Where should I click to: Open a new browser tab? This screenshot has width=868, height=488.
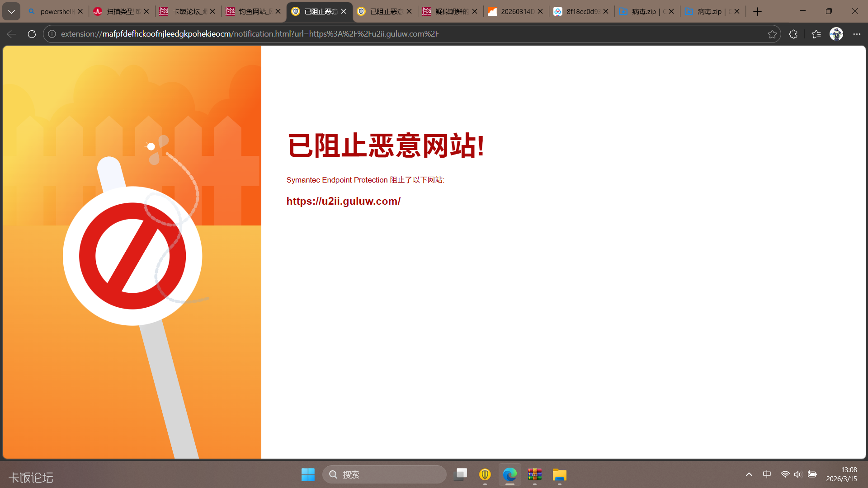point(757,11)
